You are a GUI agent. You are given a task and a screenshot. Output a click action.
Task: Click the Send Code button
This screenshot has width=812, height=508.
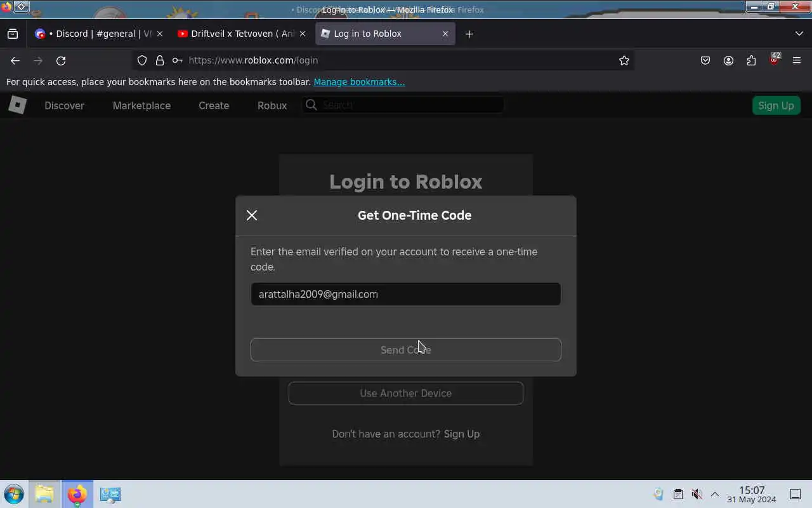coord(406,350)
